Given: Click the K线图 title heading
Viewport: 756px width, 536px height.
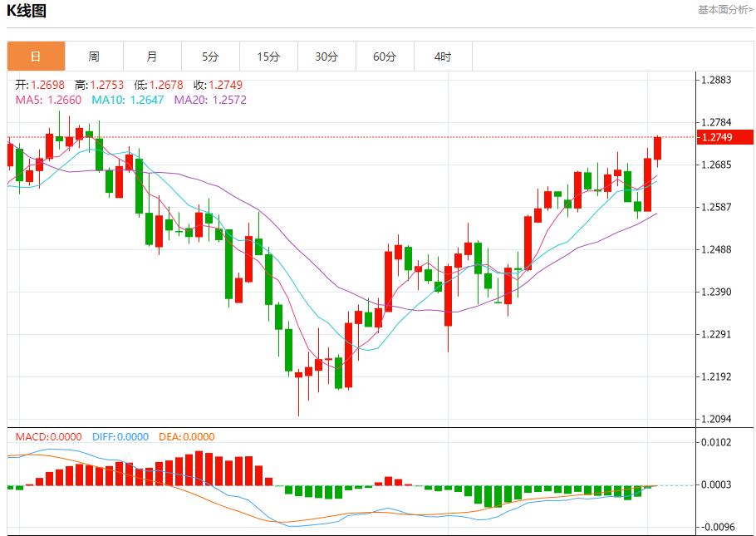Looking at the screenshot, I should tap(27, 11).
